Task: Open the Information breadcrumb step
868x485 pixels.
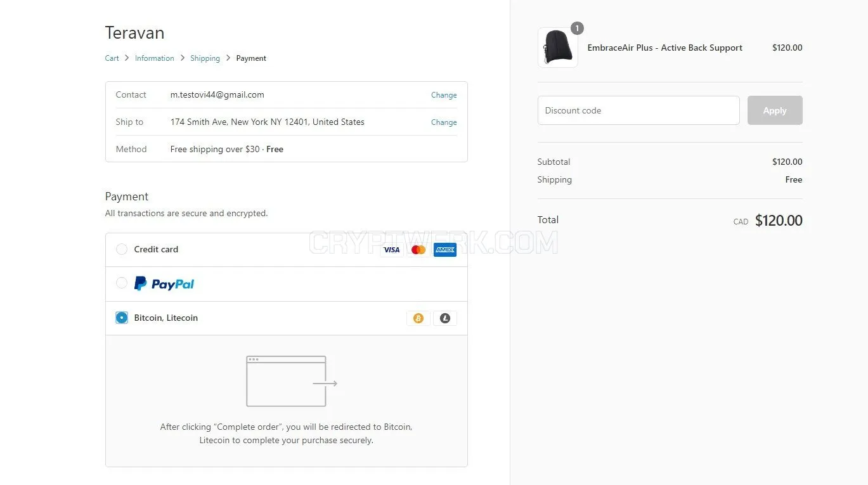Action: click(x=155, y=58)
